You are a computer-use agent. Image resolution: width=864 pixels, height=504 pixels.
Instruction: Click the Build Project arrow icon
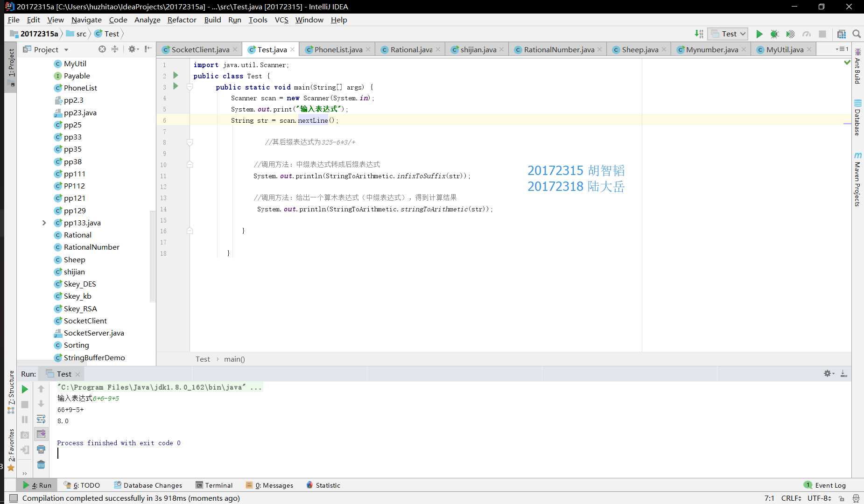(x=699, y=34)
